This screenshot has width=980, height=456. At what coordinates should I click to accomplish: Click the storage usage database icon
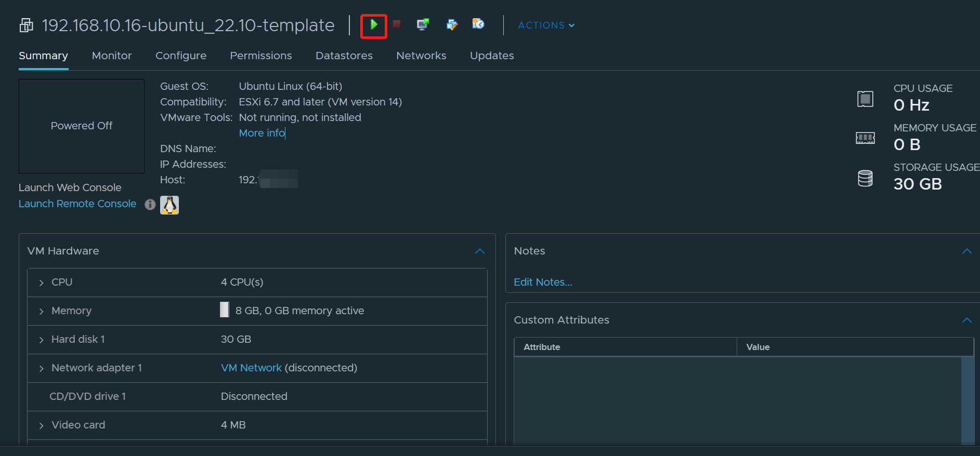[865, 178]
